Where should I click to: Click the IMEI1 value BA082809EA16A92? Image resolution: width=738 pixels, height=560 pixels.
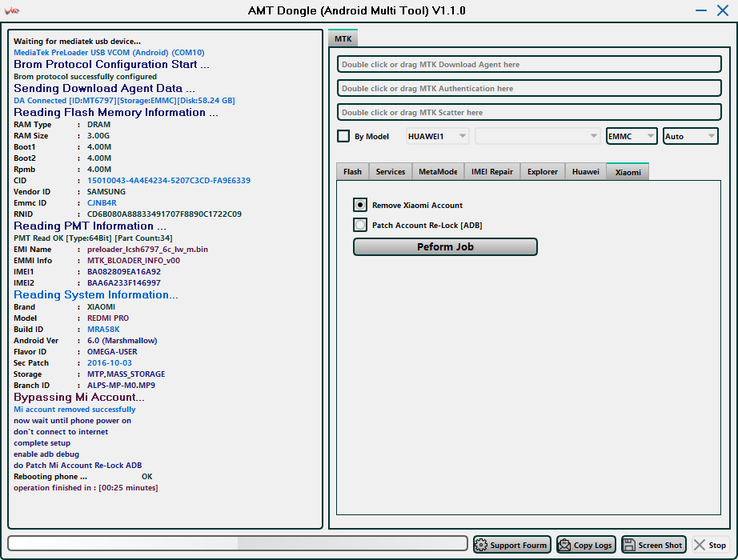(x=124, y=271)
